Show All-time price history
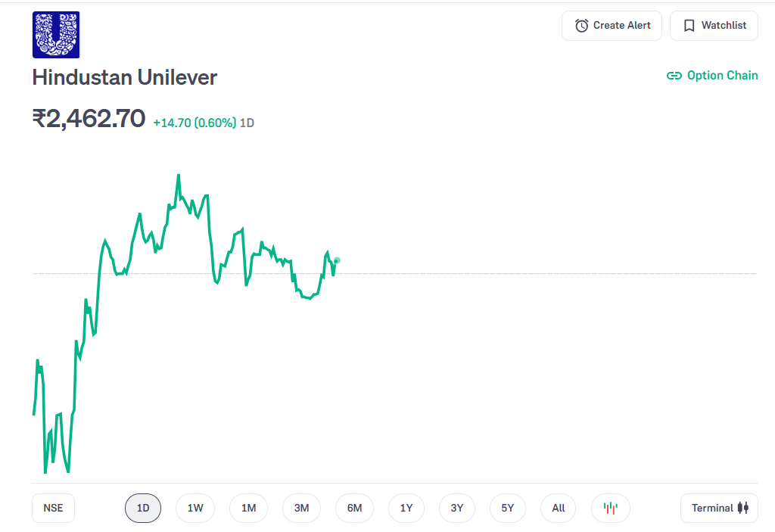The width and height of the screenshot is (775, 532). [559, 508]
